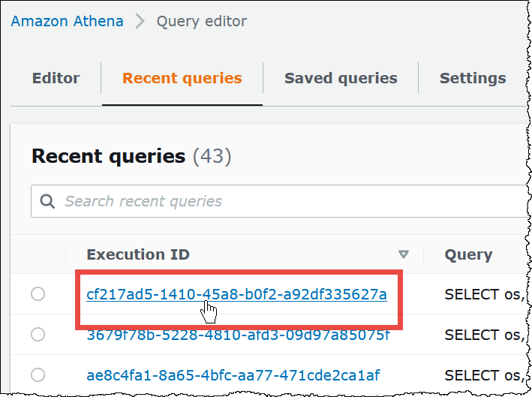Click the Query editor breadcrumb
The width and height of the screenshot is (532, 397).
201,21
